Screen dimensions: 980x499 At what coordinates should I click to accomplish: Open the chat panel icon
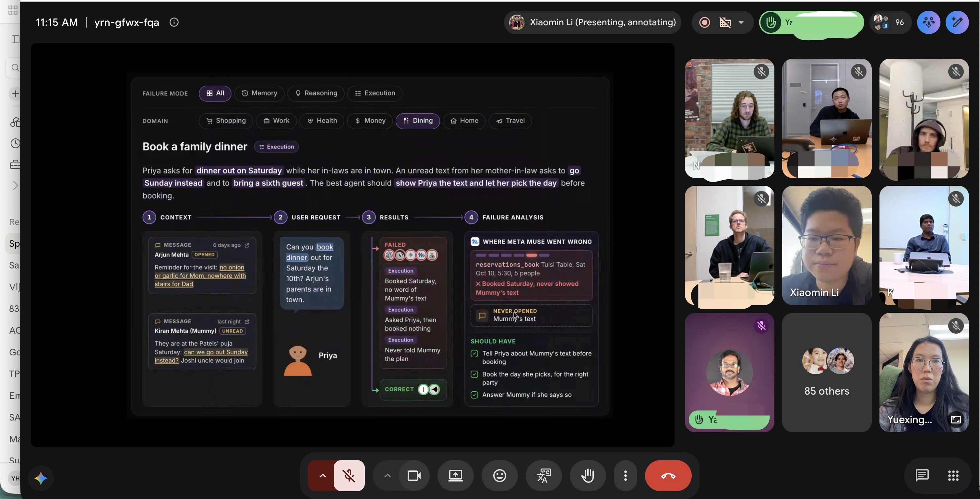(922, 475)
